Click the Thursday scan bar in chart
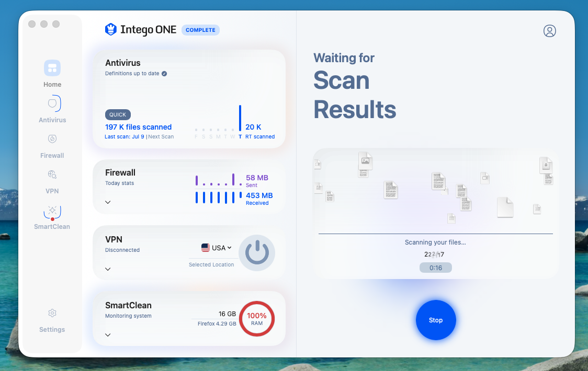 (x=240, y=118)
